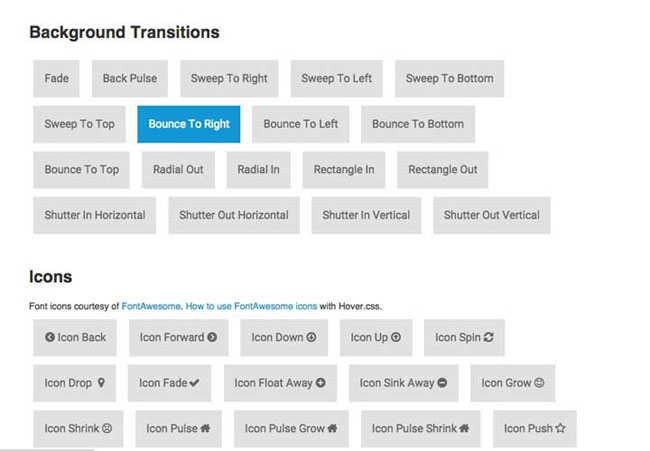
Task: Click the up arrow icon in Icon Up
Action: pos(396,338)
